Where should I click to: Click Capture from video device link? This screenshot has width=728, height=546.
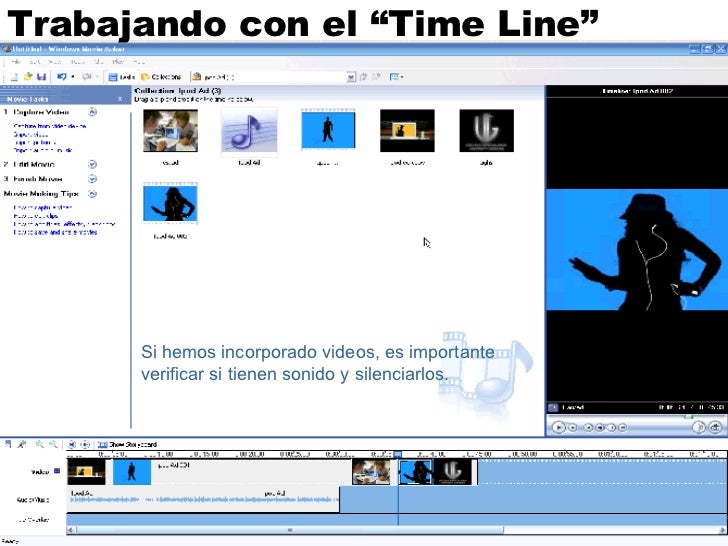click(50, 126)
